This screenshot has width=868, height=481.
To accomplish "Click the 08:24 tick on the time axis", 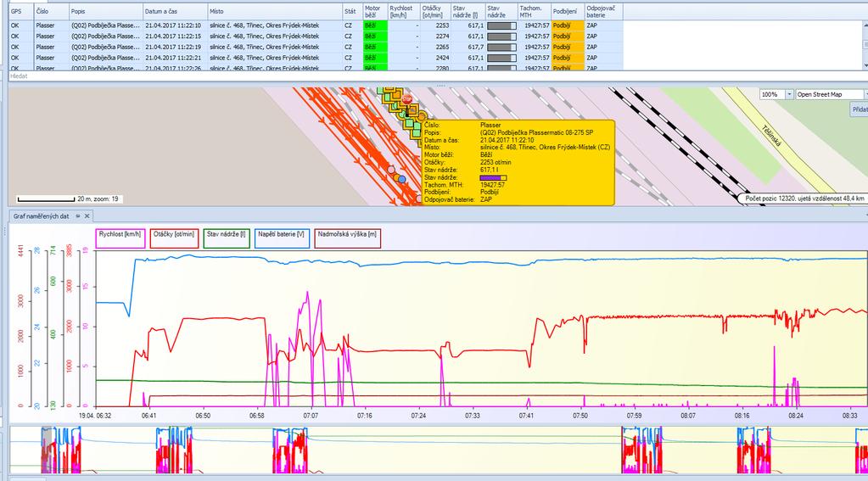I will [x=796, y=415].
